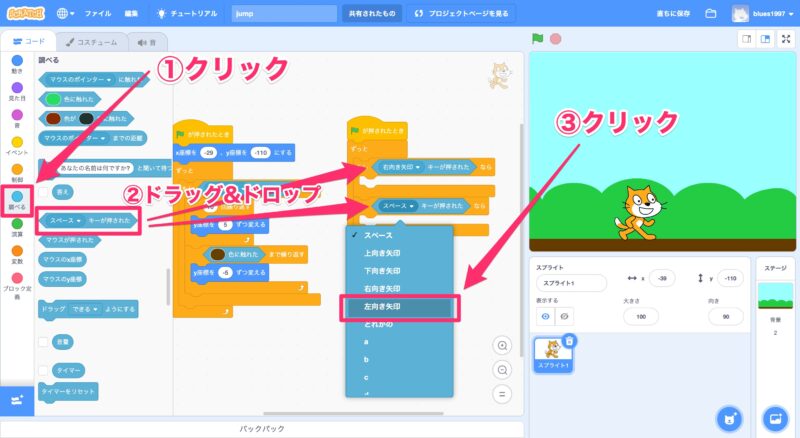Switch to the コスチューム tab
Viewport: 800px width, 438px height.
[x=89, y=41]
